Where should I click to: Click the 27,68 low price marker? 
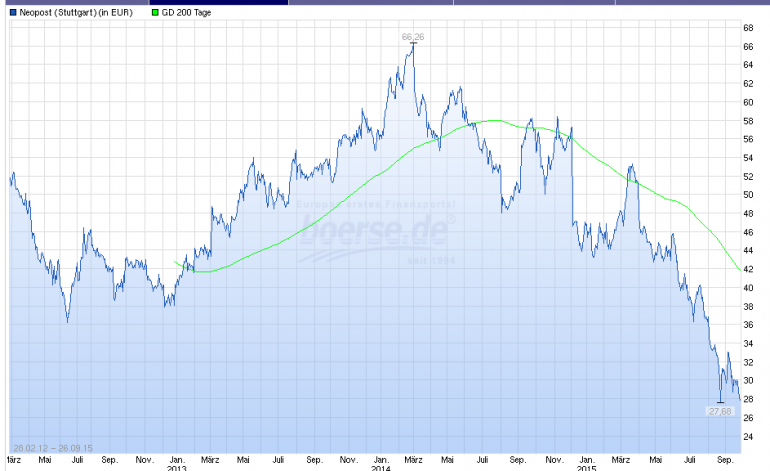coord(720,411)
